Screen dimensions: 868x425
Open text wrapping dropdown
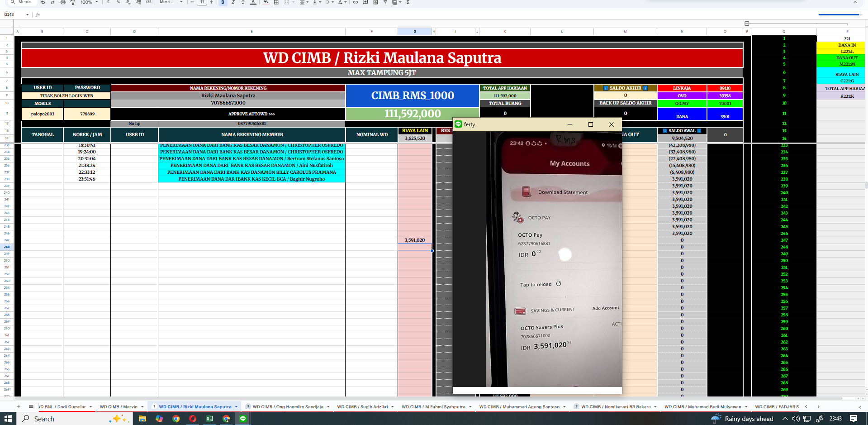[329, 2]
